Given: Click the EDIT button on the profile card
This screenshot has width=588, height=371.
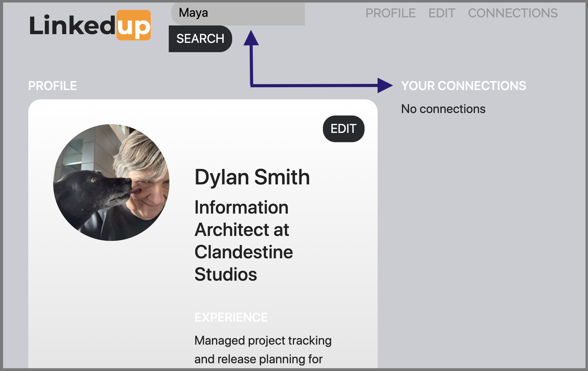Looking at the screenshot, I should [x=343, y=129].
